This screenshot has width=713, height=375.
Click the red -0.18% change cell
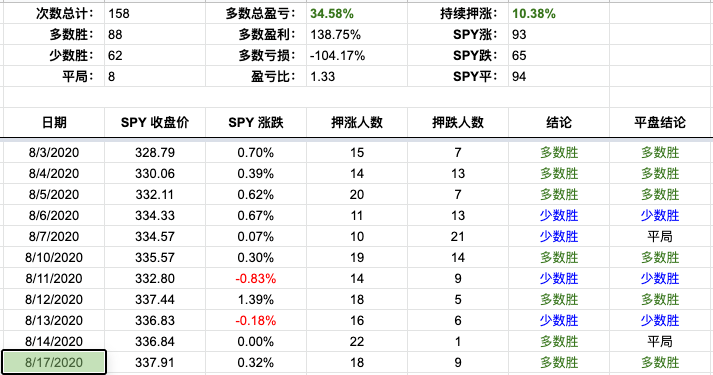coord(256,320)
